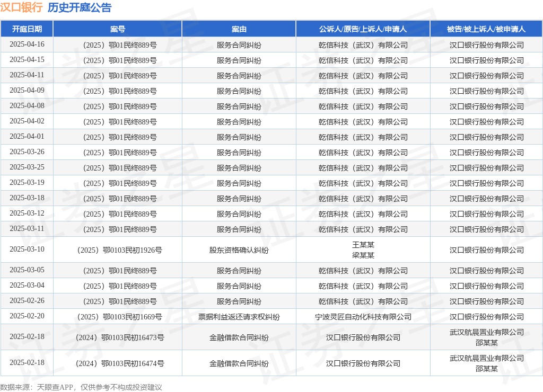Click defendant 武汉航晨置业有限公司 in 16473号 row
The width and height of the screenshot is (543, 392).
[486, 332]
